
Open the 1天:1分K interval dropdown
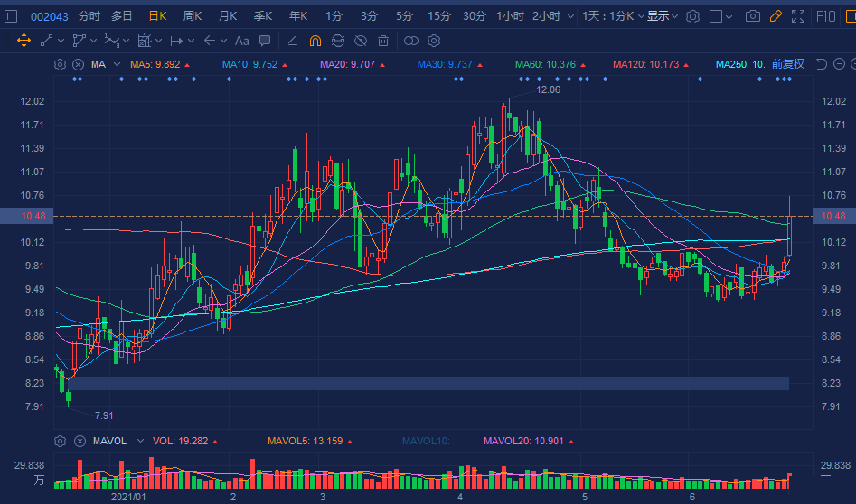point(611,16)
